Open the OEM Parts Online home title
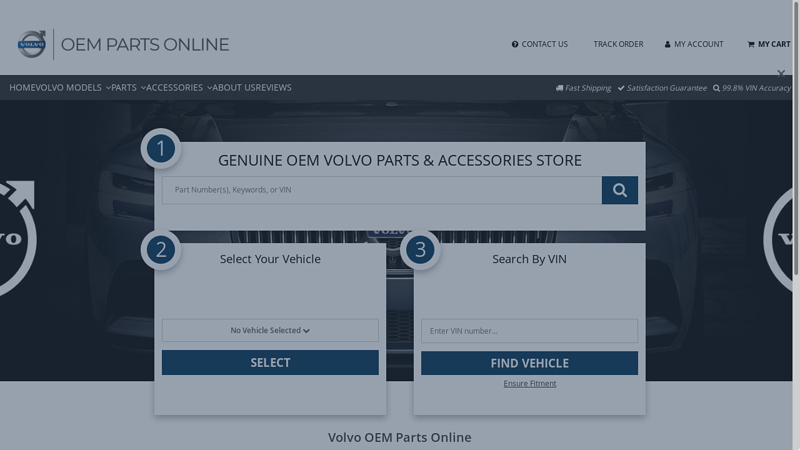 point(145,44)
